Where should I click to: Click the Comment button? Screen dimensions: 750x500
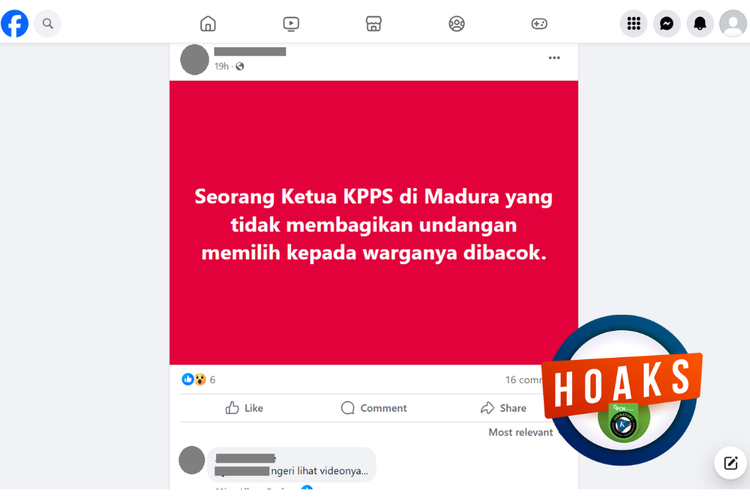point(374,408)
